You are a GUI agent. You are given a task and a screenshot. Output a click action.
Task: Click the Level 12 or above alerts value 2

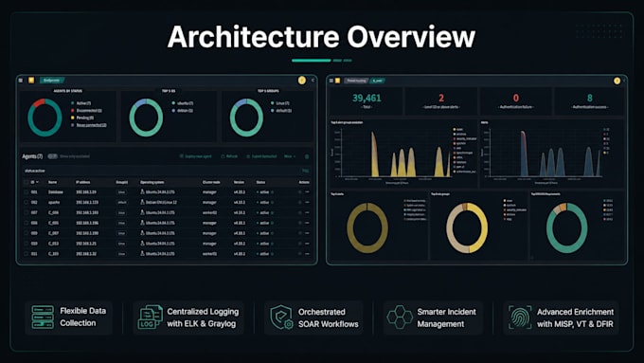(x=441, y=98)
